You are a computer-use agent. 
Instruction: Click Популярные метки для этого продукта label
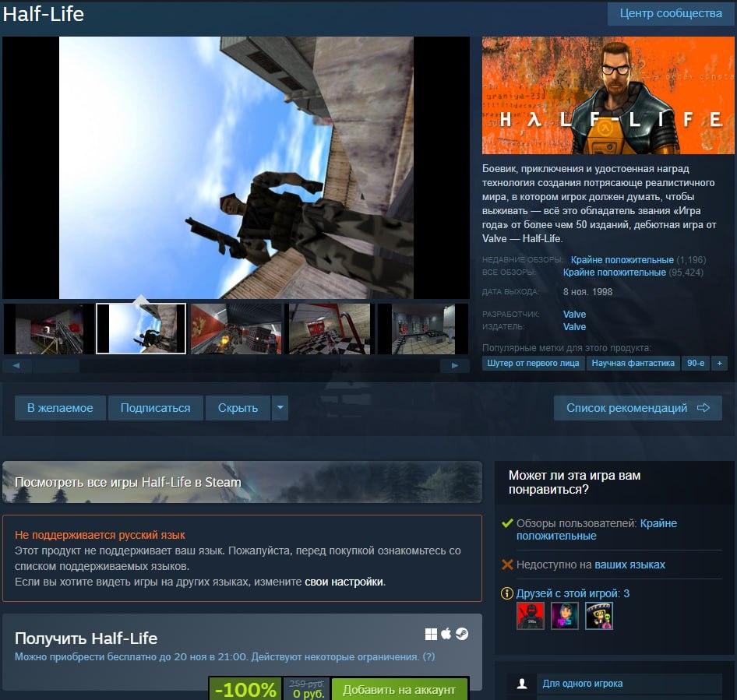[566, 348]
